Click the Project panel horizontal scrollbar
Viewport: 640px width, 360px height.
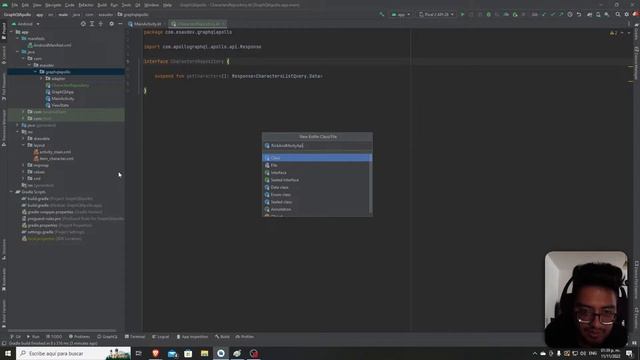(62, 330)
